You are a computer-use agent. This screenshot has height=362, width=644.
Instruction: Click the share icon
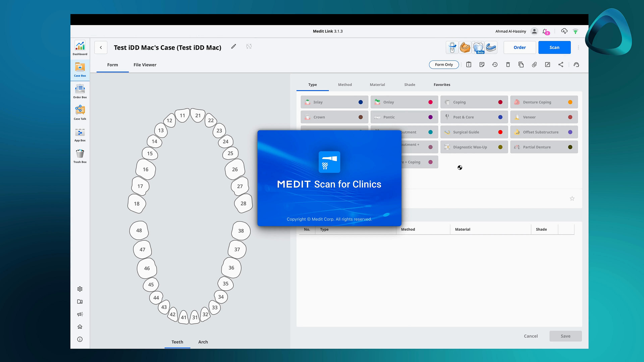(x=561, y=64)
